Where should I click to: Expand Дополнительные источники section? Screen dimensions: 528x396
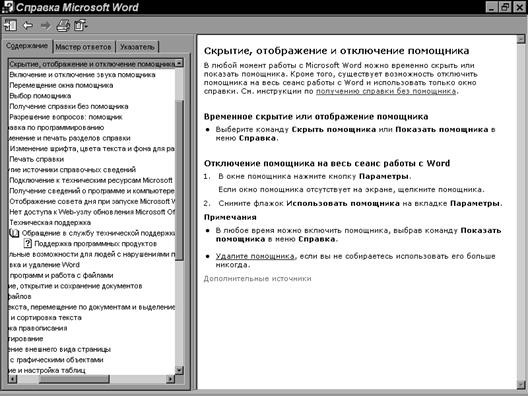[x=258, y=278]
